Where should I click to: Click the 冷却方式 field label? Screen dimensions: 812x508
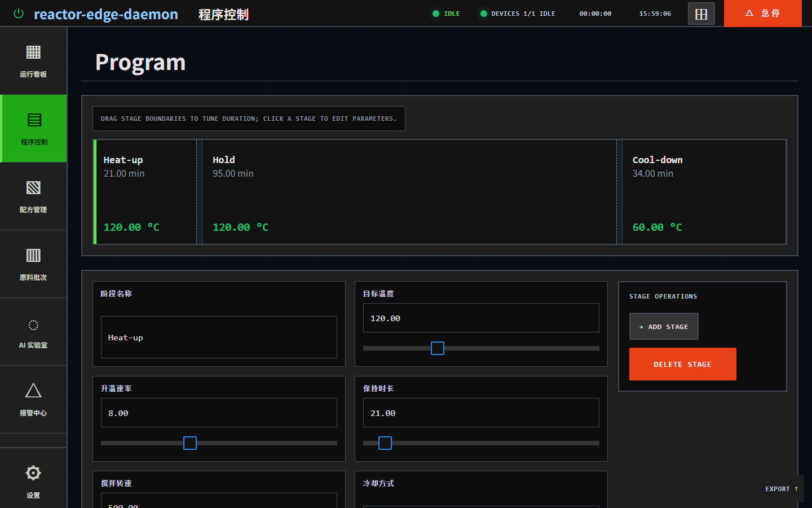click(378, 483)
